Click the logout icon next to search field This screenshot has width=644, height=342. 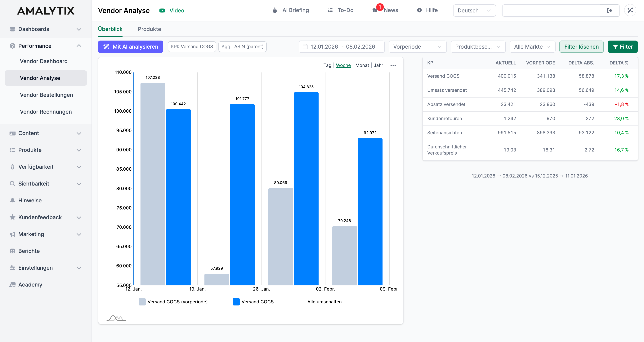(610, 10)
